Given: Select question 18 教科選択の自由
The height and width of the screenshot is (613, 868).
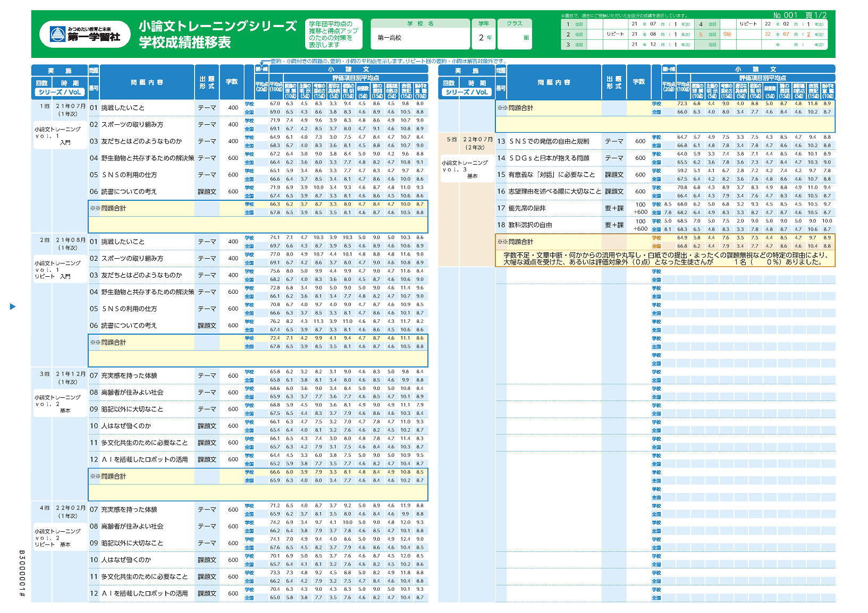Looking at the screenshot, I should pyautogui.click(x=524, y=225).
